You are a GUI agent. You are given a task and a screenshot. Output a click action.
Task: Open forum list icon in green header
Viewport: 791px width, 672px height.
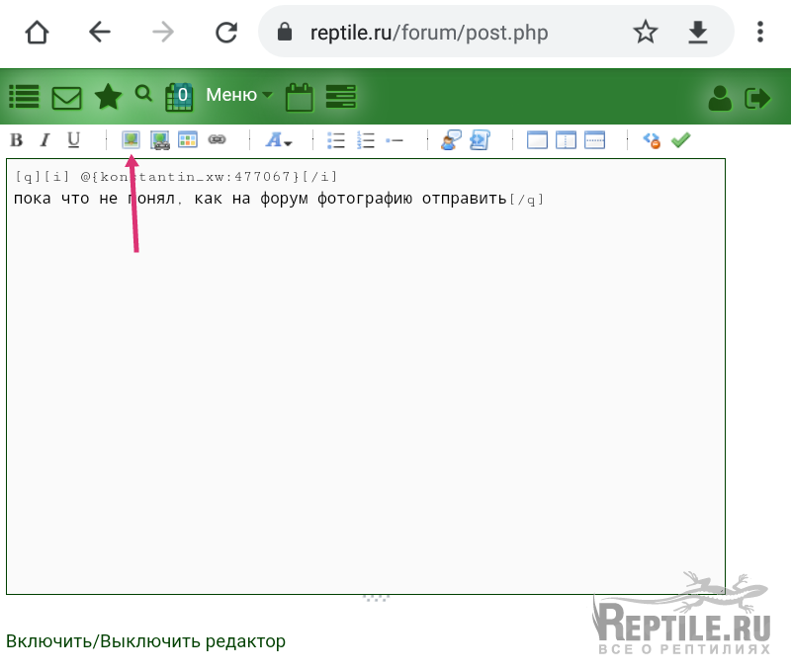pyautogui.click(x=24, y=96)
